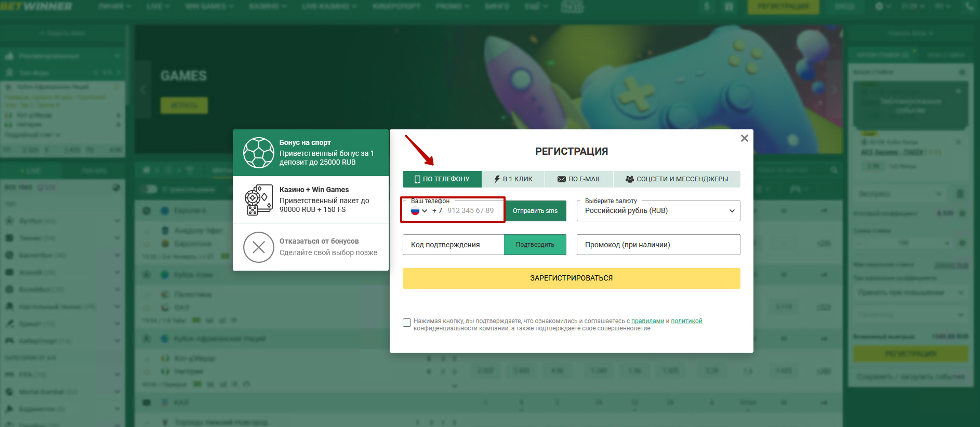Open the политикой link
The width and height of the screenshot is (980, 427).
tap(686, 321)
